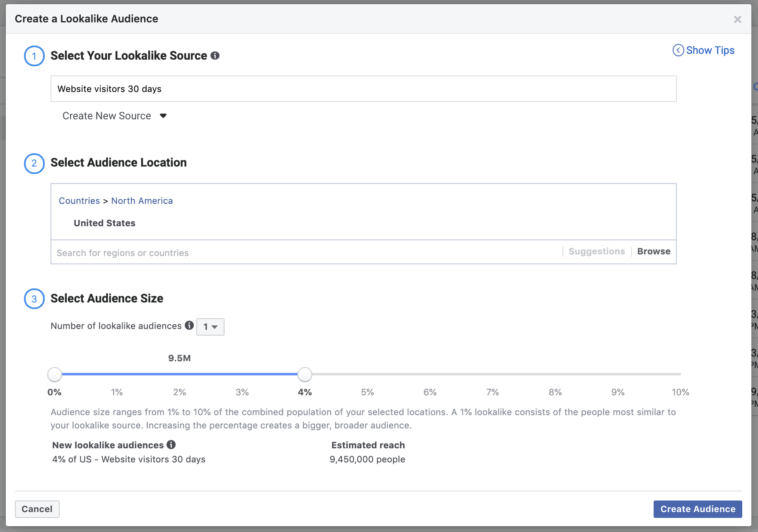The height and width of the screenshot is (532, 758).
Task: Close the Create a Lookalike Audience dialog
Action: click(738, 19)
